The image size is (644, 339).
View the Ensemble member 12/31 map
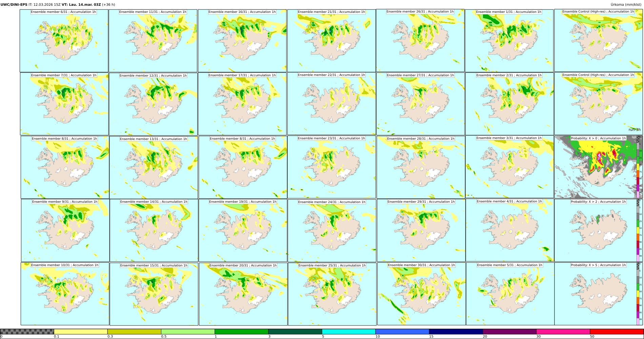coord(153,104)
